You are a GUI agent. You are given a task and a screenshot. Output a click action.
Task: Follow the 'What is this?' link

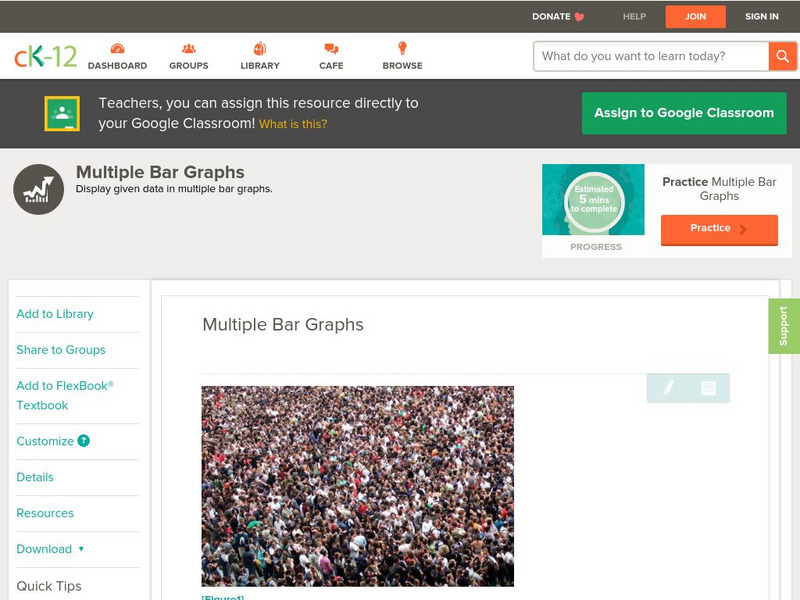[293, 124]
